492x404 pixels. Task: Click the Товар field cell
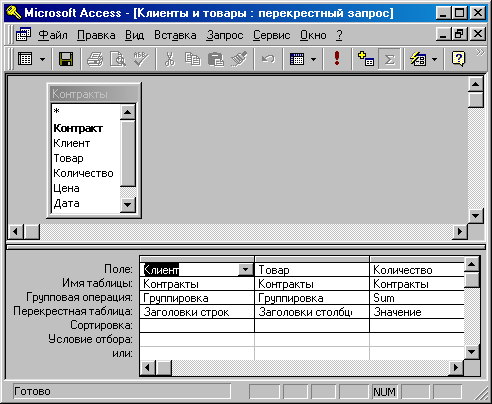click(312, 270)
